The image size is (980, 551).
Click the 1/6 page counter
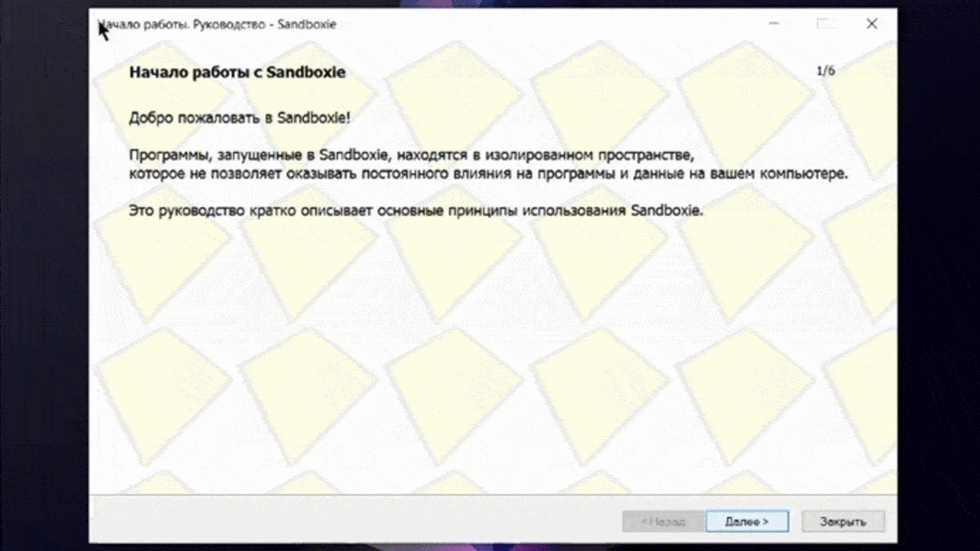[825, 71]
